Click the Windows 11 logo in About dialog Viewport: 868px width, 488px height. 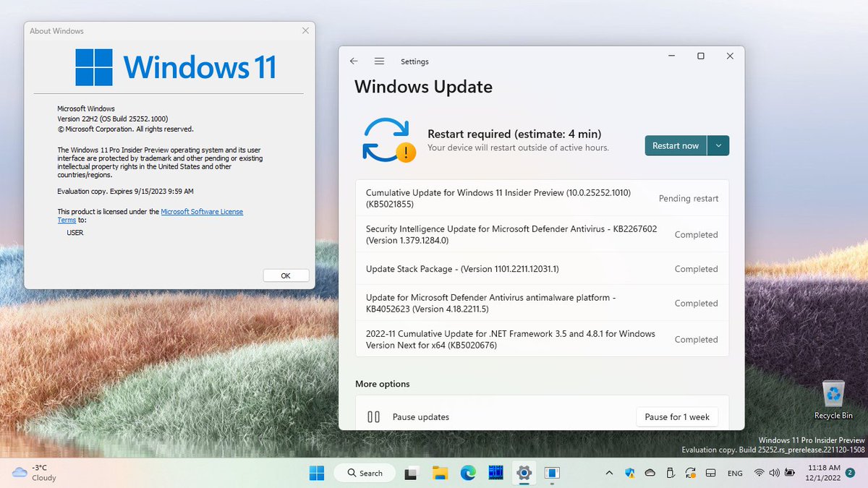coord(176,67)
